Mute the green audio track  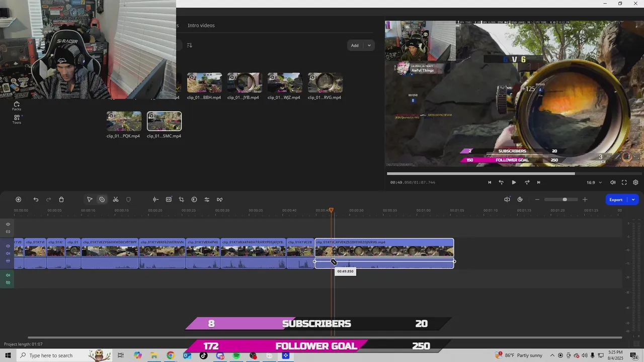pyautogui.click(x=8, y=275)
